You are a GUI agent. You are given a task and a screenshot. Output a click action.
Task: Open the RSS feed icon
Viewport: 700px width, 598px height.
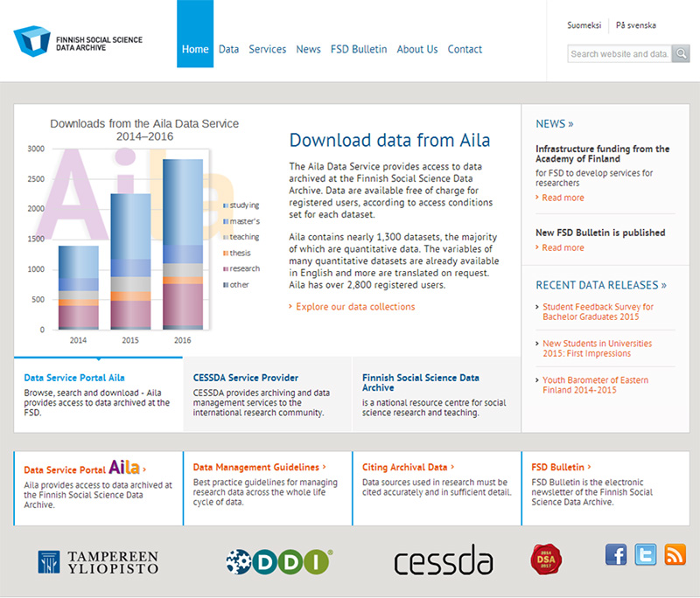point(675,555)
